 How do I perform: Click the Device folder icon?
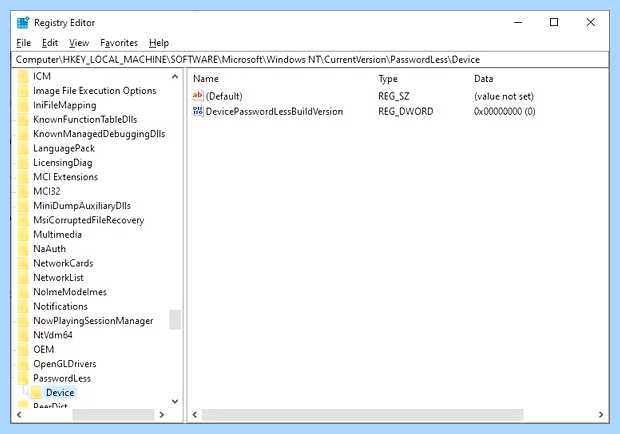coord(36,392)
